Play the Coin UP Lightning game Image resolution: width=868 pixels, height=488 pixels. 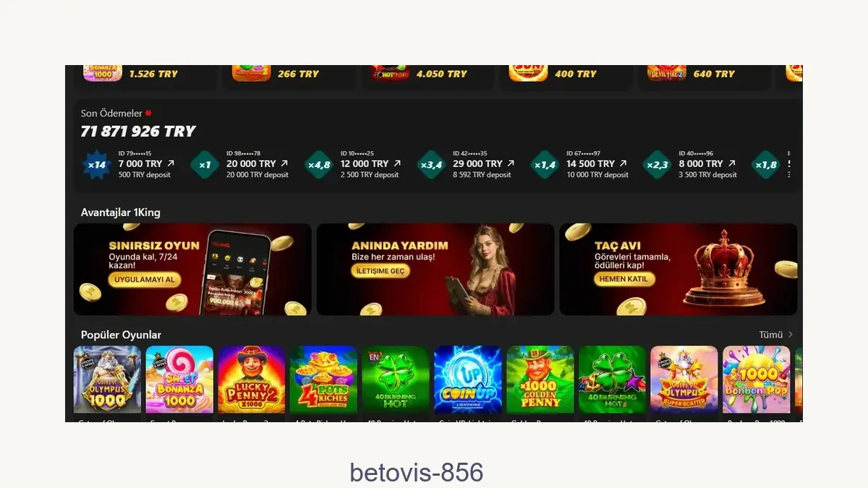pos(468,380)
